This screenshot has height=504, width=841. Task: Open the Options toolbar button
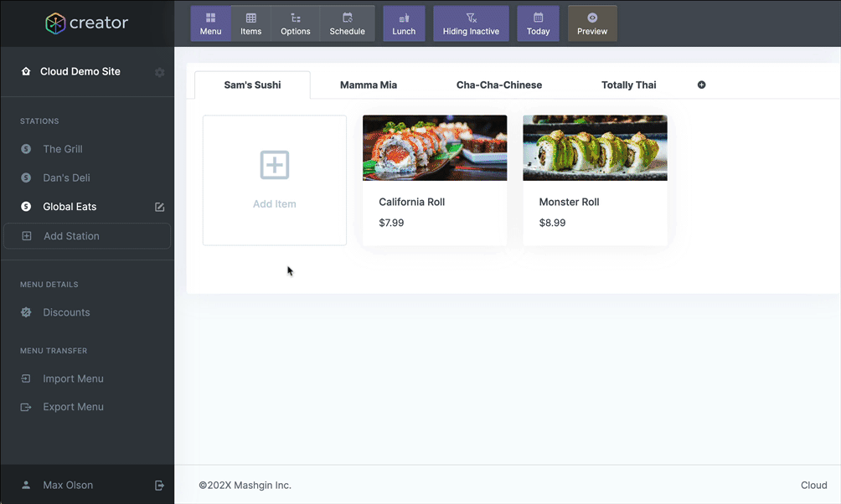tap(296, 23)
